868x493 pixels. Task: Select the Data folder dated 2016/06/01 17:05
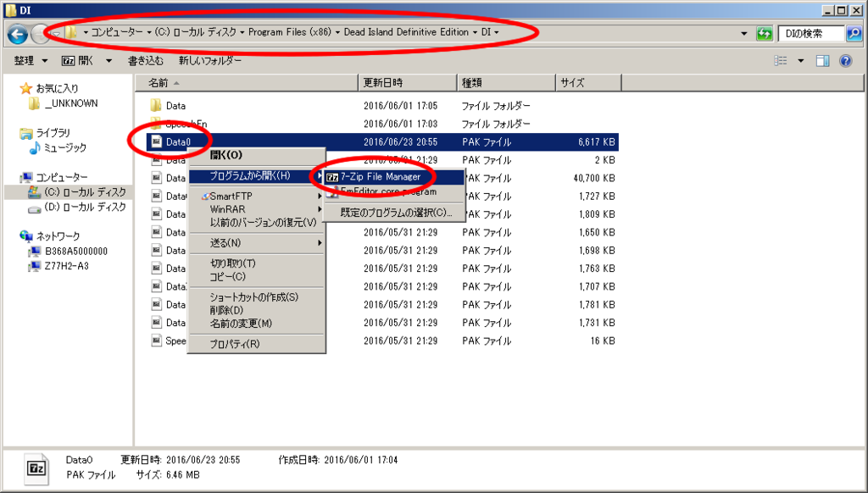382,106
